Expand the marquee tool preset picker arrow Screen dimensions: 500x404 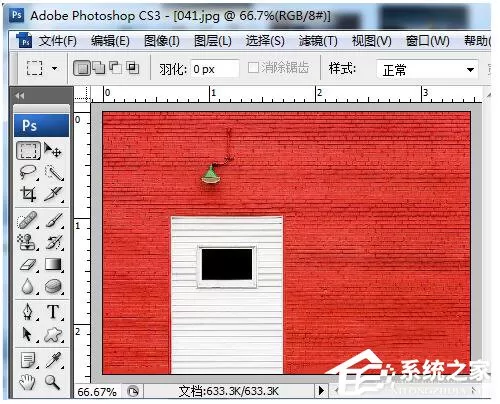tap(54, 69)
